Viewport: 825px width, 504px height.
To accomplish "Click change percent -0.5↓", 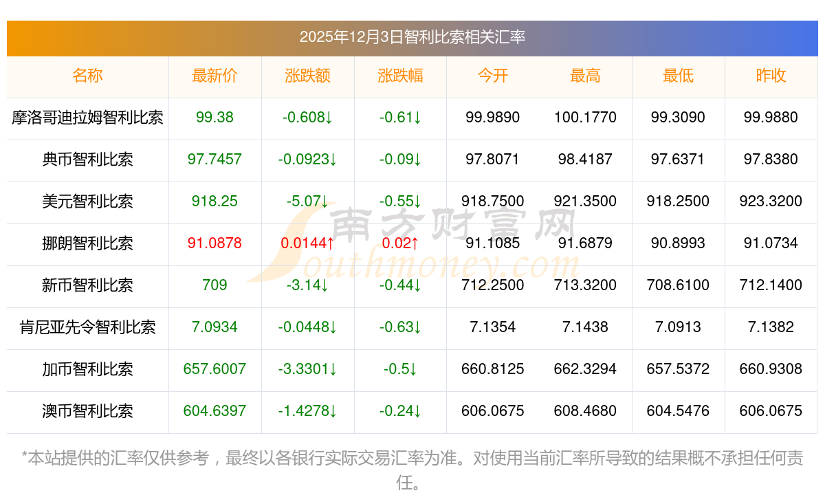I will [400, 369].
